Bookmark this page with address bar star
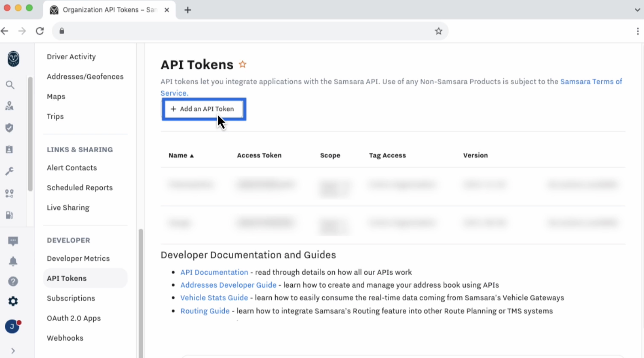Screen dimensions: 644x358 click(439, 31)
